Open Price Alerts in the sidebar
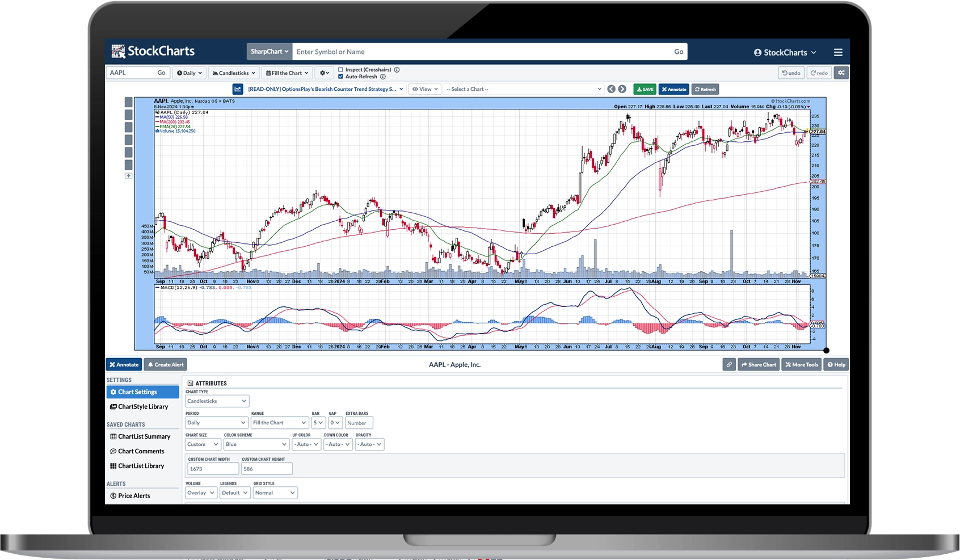 (142, 496)
